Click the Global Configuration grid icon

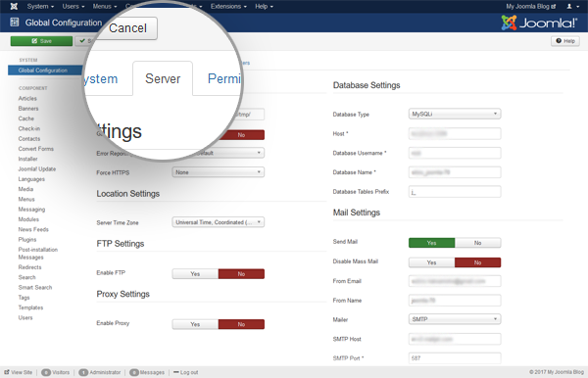(15, 23)
